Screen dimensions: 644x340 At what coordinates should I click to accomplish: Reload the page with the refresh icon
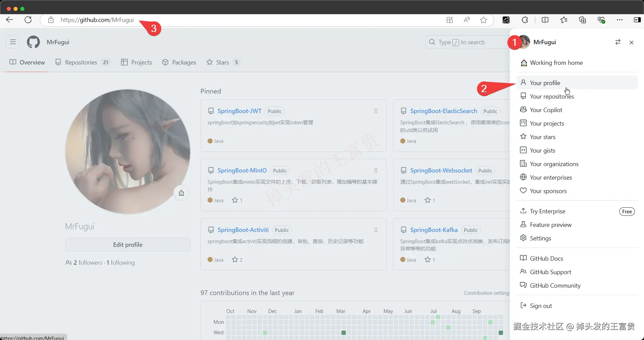tap(28, 20)
